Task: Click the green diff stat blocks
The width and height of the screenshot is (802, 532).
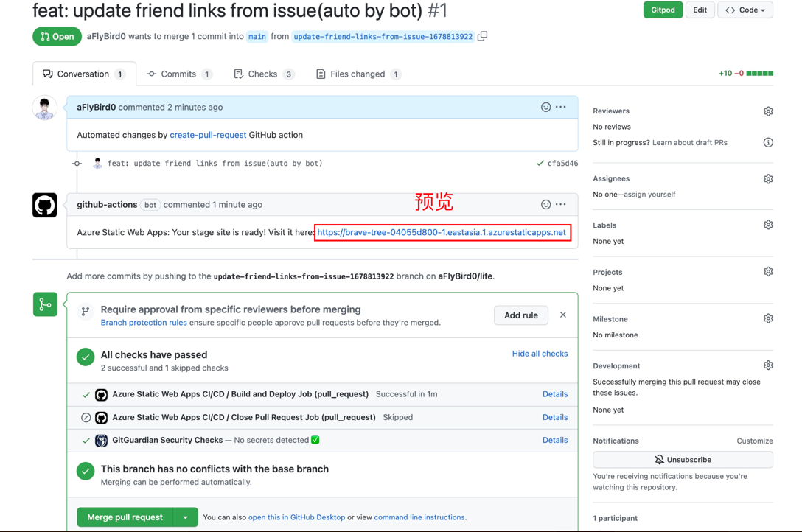Action: tap(759, 74)
